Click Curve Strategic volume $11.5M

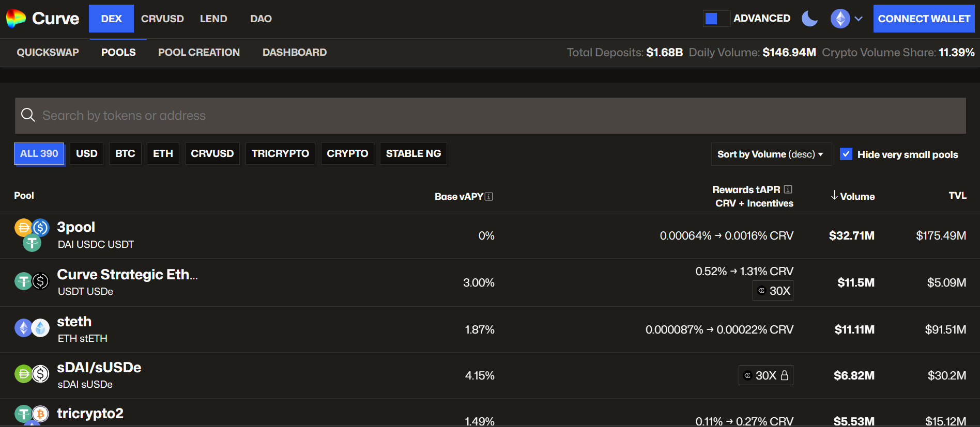[x=856, y=282]
